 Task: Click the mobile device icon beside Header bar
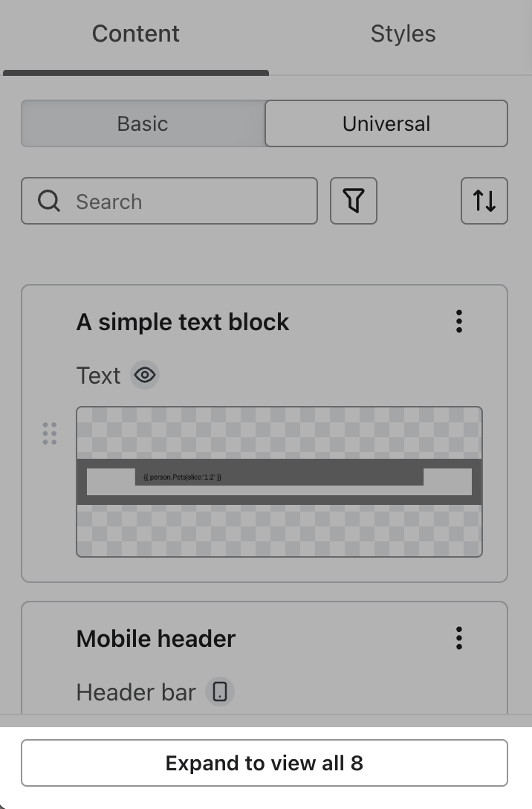click(x=219, y=692)
